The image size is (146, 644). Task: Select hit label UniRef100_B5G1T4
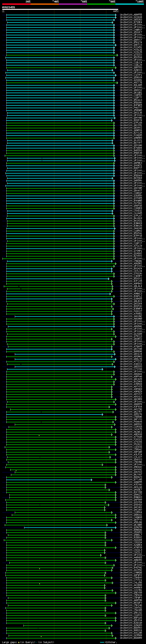(x=131, y=42)
